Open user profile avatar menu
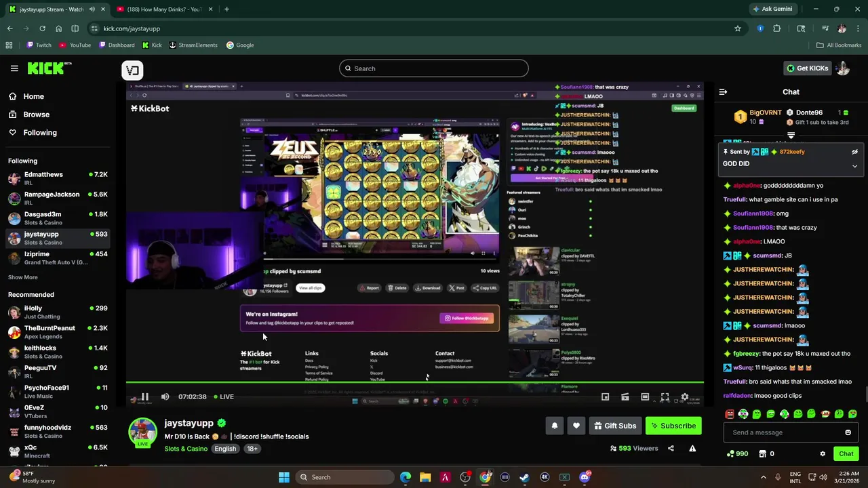The image size is (868, 488). [x=843, y=68]
